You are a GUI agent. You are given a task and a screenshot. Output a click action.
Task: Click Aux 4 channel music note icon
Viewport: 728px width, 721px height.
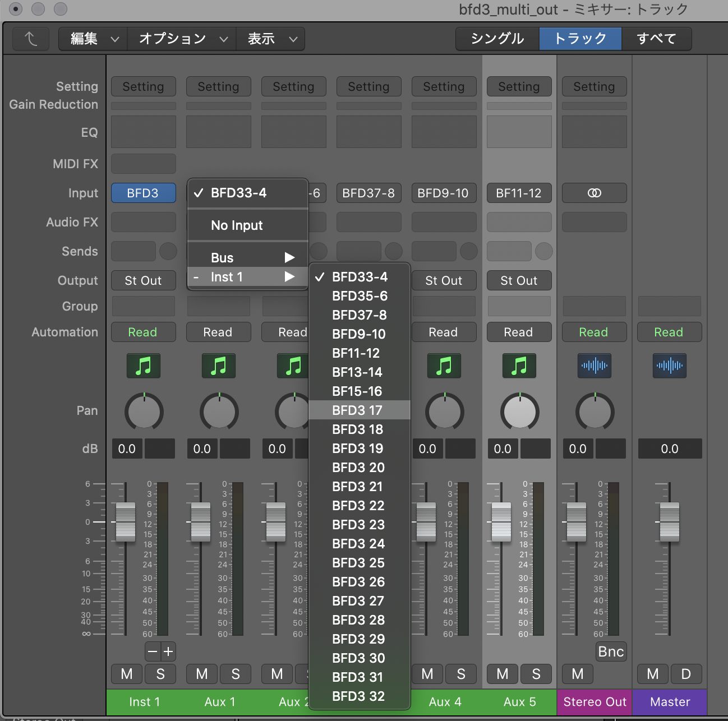444,366
